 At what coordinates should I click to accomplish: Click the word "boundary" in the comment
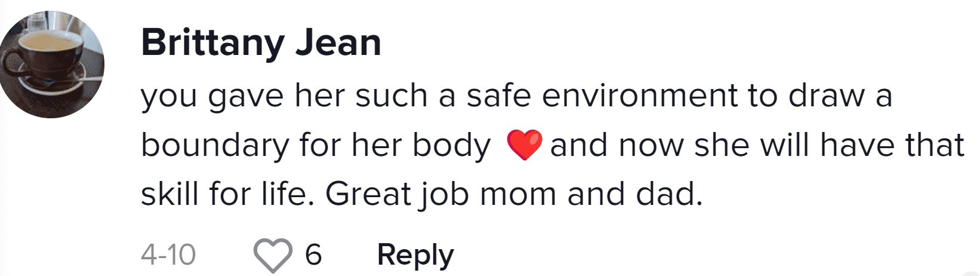pos(215,146)
